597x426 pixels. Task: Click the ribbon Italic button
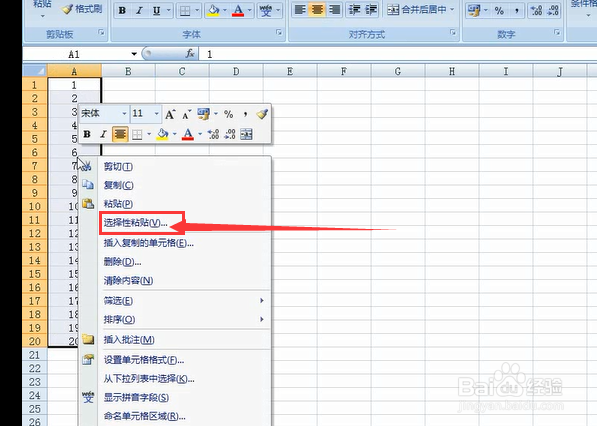[139, 11]
